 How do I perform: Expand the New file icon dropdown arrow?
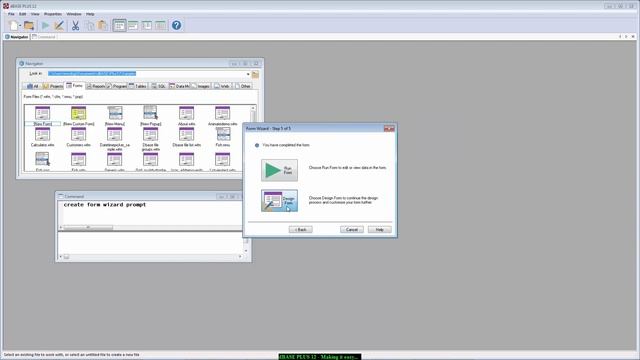coord(20,26)
